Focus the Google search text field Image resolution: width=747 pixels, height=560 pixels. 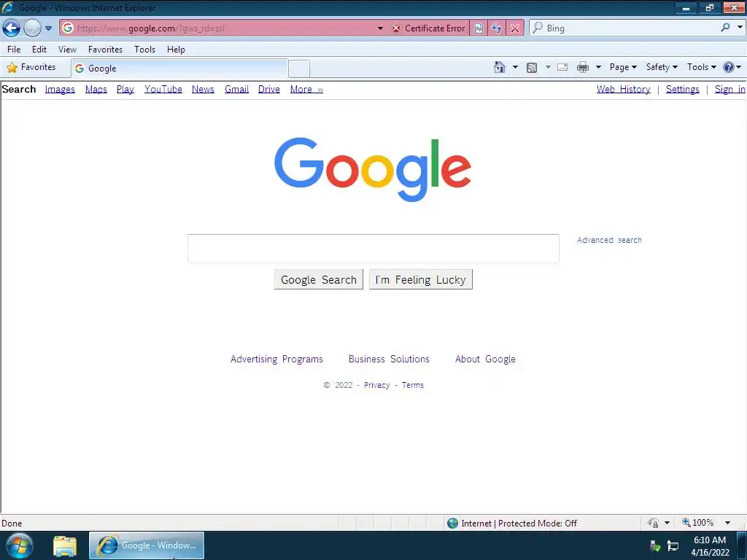point(373,248)
